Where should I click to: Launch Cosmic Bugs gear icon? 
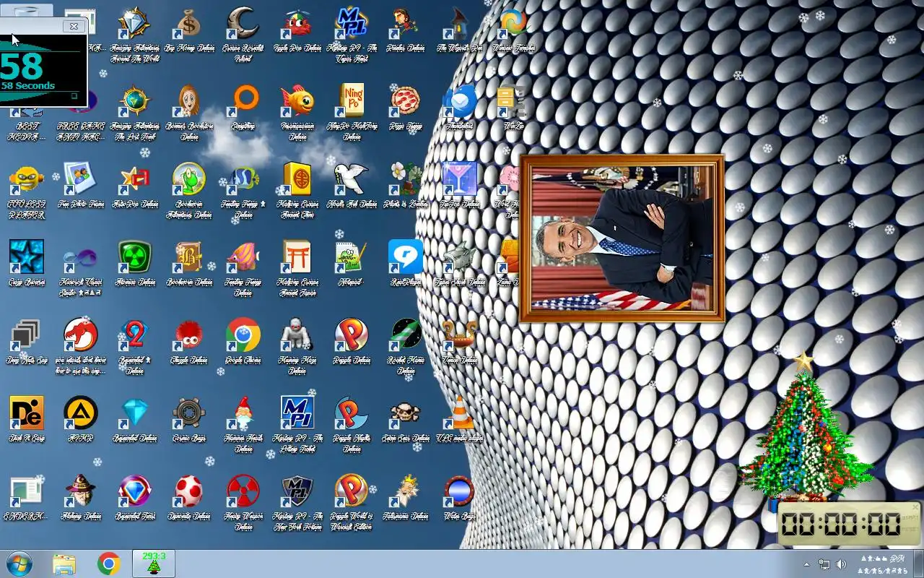pyautogui.click(x=189, y=413)
